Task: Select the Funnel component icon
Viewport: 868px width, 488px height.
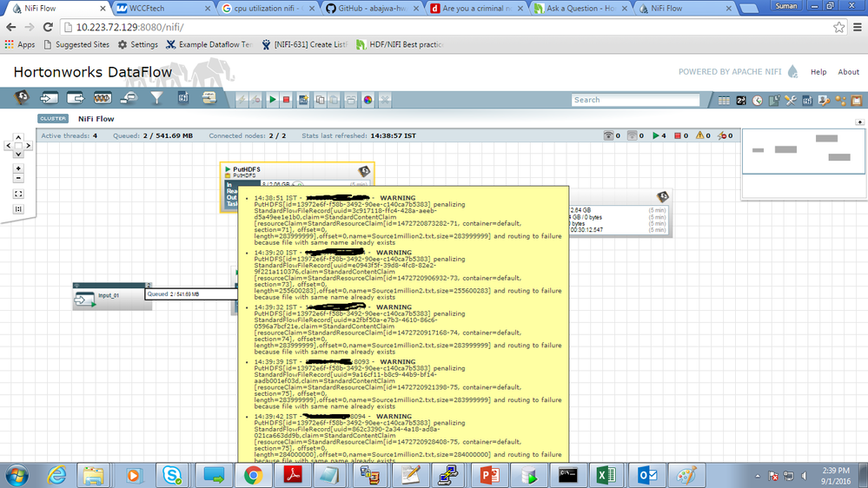Action: [156, 98]
